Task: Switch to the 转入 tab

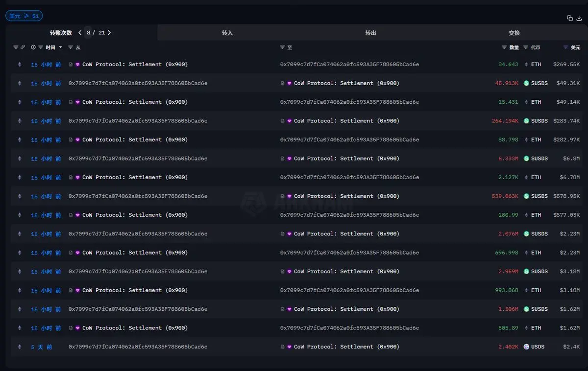Action: pyautogui.click(x=227, y=33)
